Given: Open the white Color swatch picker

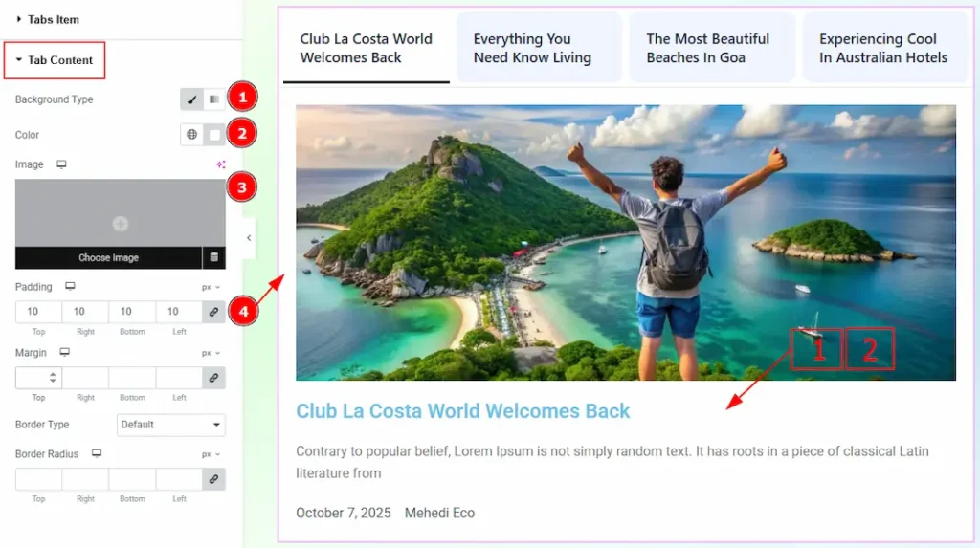Looking at the screenshot, I should [214, 134].
